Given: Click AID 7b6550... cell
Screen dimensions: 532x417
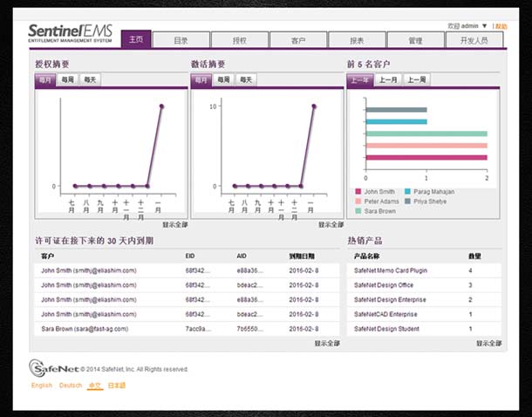Looking at the screenshot, I should coord(250,329).
